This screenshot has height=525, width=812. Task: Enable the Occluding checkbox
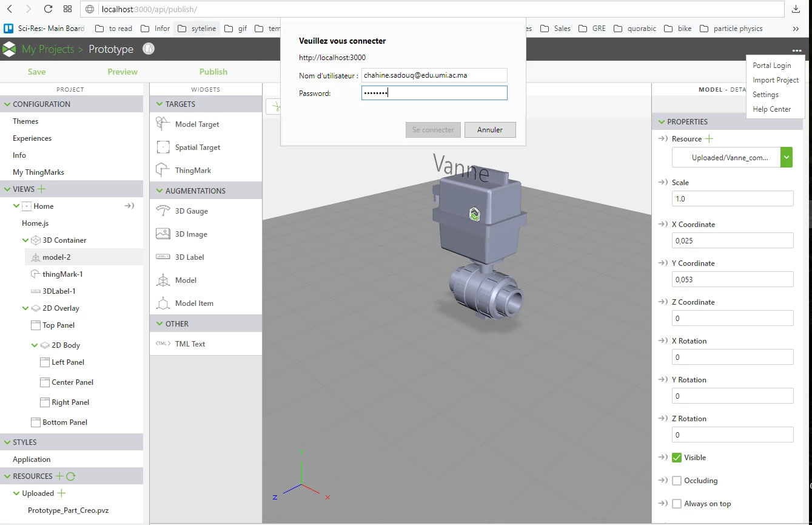[677, 481]
